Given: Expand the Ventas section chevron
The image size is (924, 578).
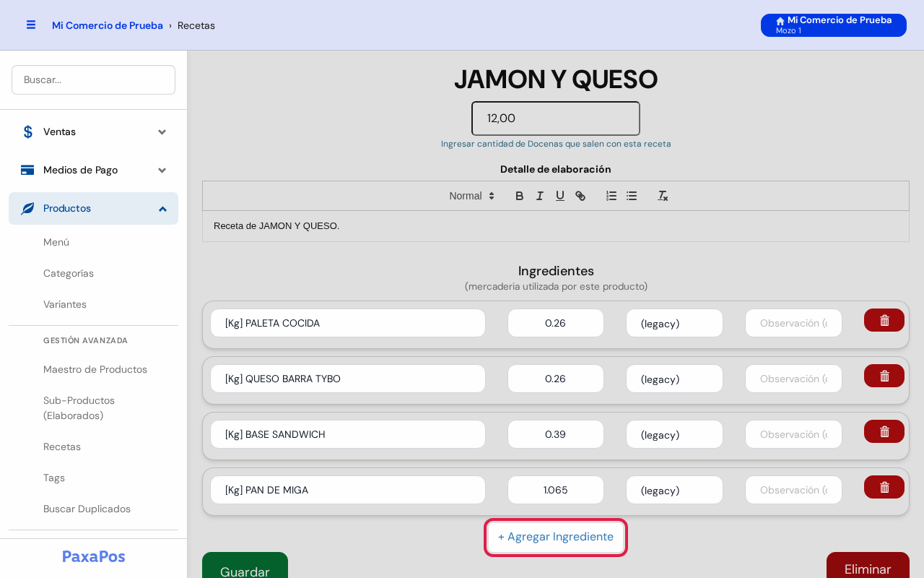Looking at the screenshot, I should click(x=162, y=131).
